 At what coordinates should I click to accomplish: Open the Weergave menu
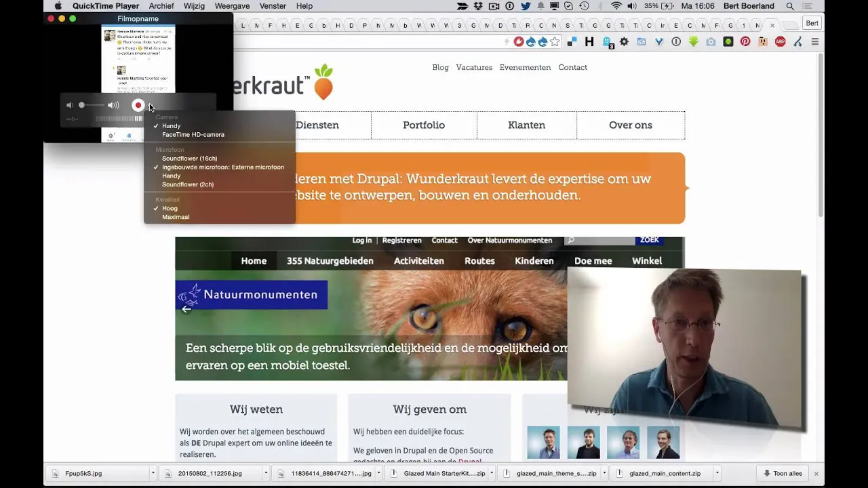pos(233,6)
